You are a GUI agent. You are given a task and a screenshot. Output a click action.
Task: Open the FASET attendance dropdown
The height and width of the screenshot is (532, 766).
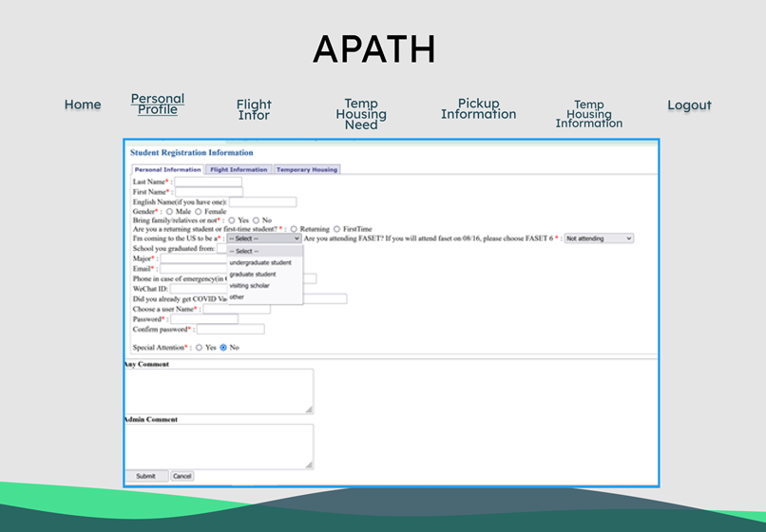tap(599, 238)
